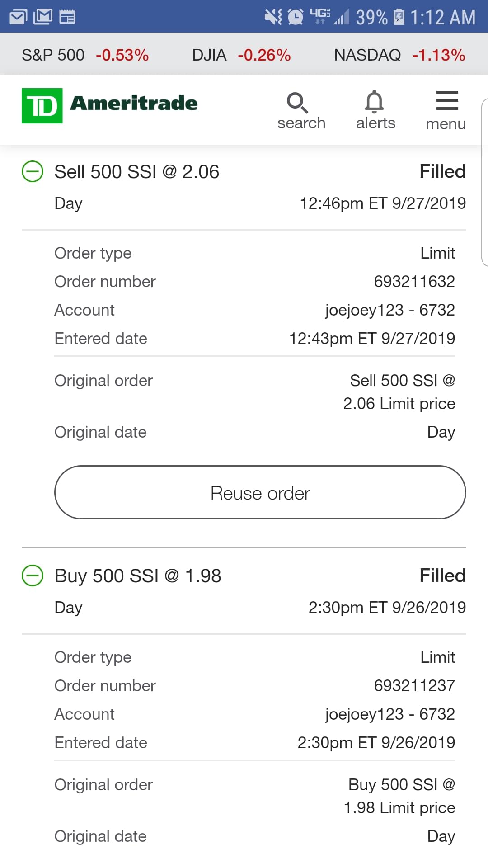Collapse the Buy 500 SSI order details
Screen dimensions: 488x868
click(x=33, y=576)
